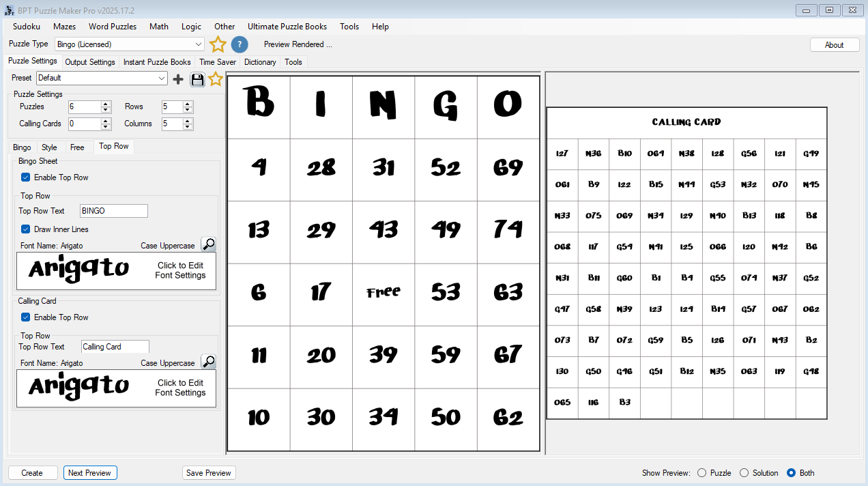Viewport: 868px width, 486px height.
Task: Click Next Preview to regenerate puzzles
Action: coord(89,472)
